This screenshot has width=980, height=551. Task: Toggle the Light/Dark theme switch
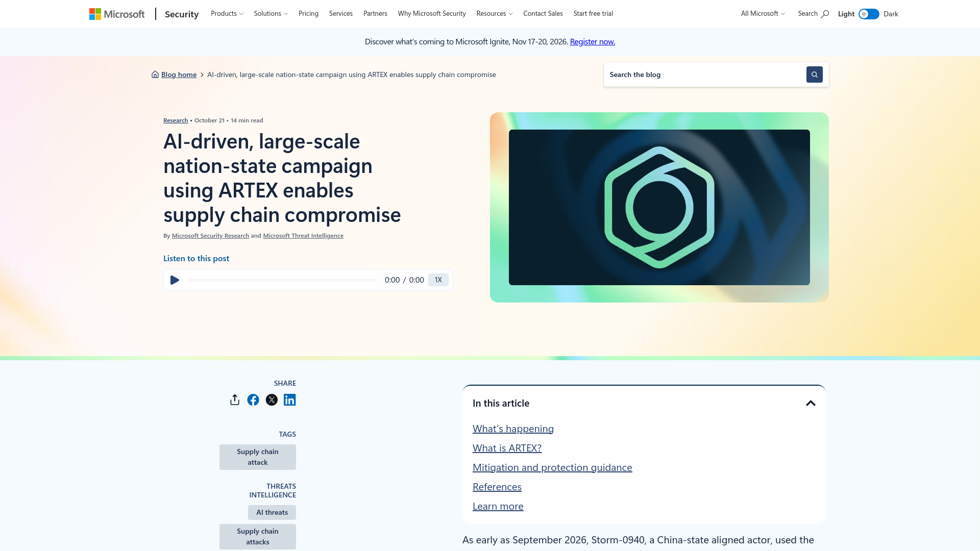[869, 14]
